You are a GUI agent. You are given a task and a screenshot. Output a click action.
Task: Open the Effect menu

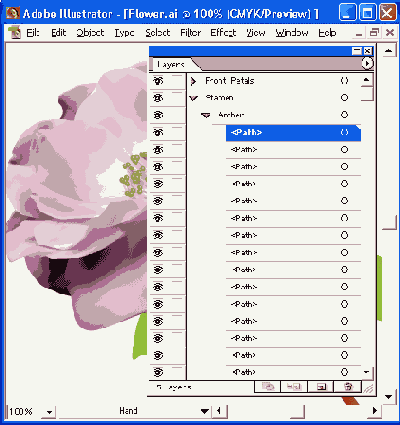tap(223, 33)
